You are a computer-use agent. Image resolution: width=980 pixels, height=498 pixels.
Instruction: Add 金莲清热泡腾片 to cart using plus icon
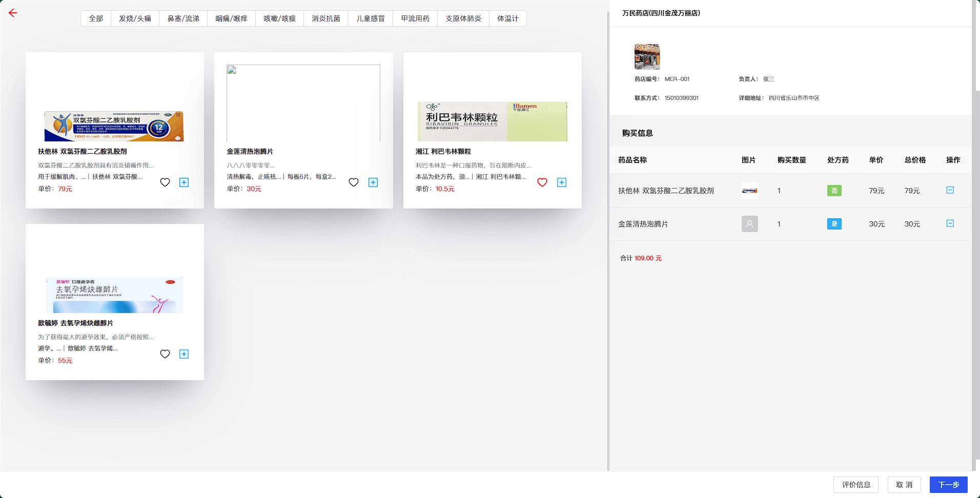click(x=373, y=182)
